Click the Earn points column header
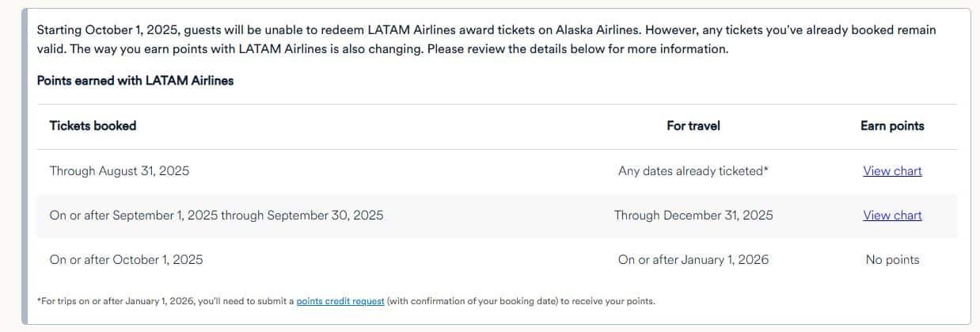Image resolution: width=980 pixels, height=332 pixels. (892, 126)
